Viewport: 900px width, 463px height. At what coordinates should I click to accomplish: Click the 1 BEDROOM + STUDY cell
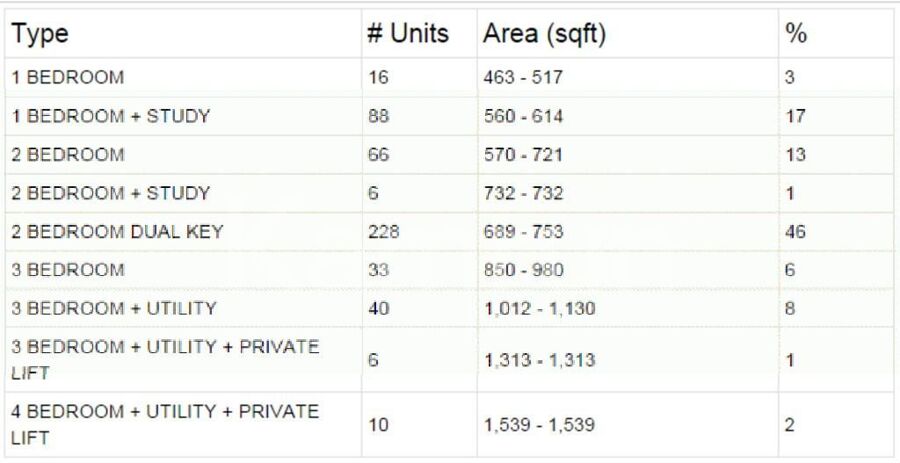[x=111, y=116]
